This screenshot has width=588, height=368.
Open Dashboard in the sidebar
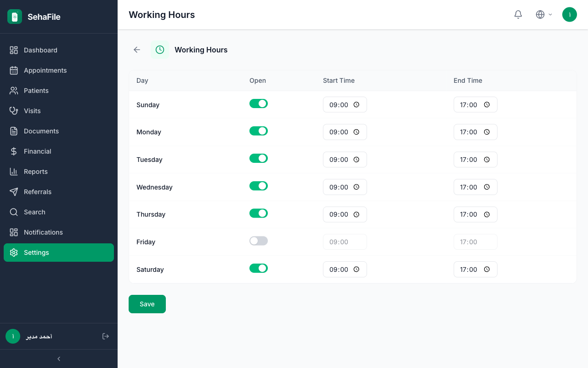pos(59,50)
